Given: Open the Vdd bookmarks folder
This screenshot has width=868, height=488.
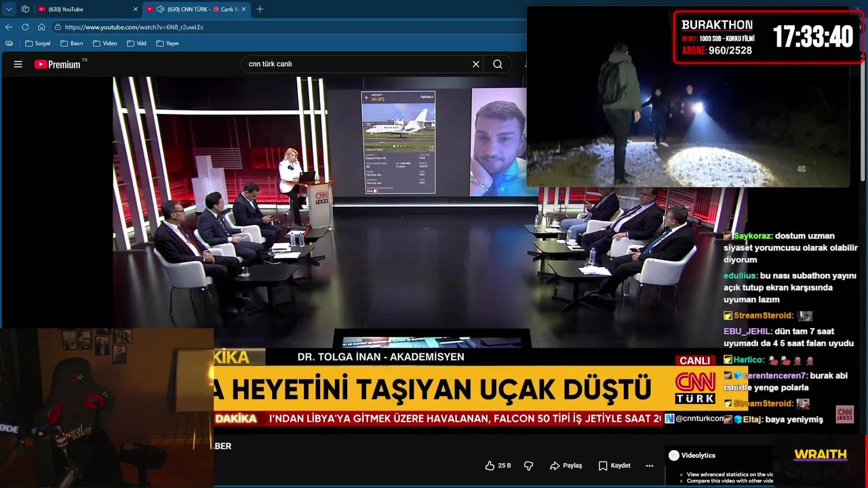Looking at the screenshot, I should [136, 43].
